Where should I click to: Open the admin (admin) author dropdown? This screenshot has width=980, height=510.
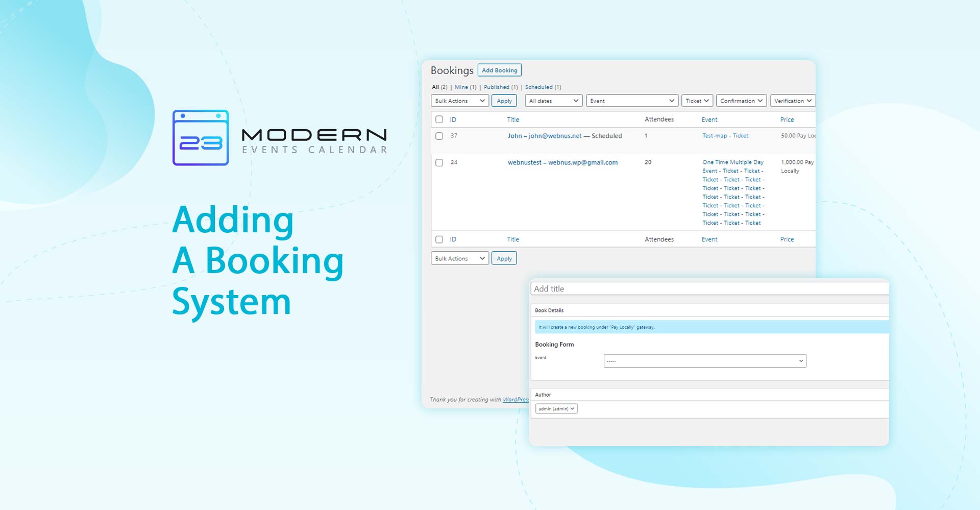556,409
